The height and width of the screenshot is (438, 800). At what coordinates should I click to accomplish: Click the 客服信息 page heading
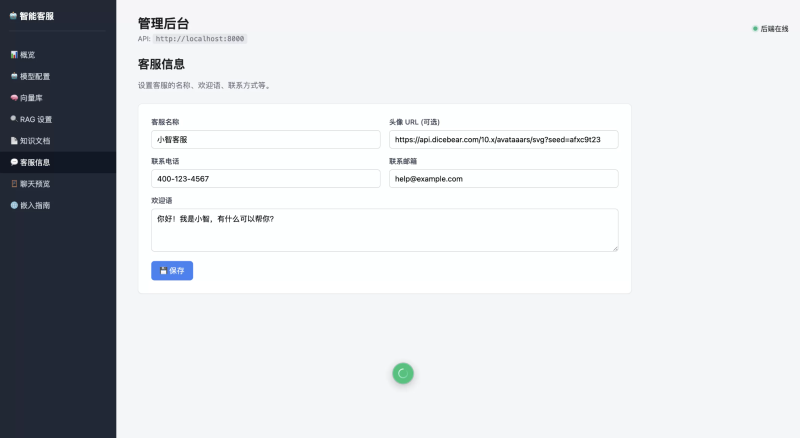pos(161,64)
